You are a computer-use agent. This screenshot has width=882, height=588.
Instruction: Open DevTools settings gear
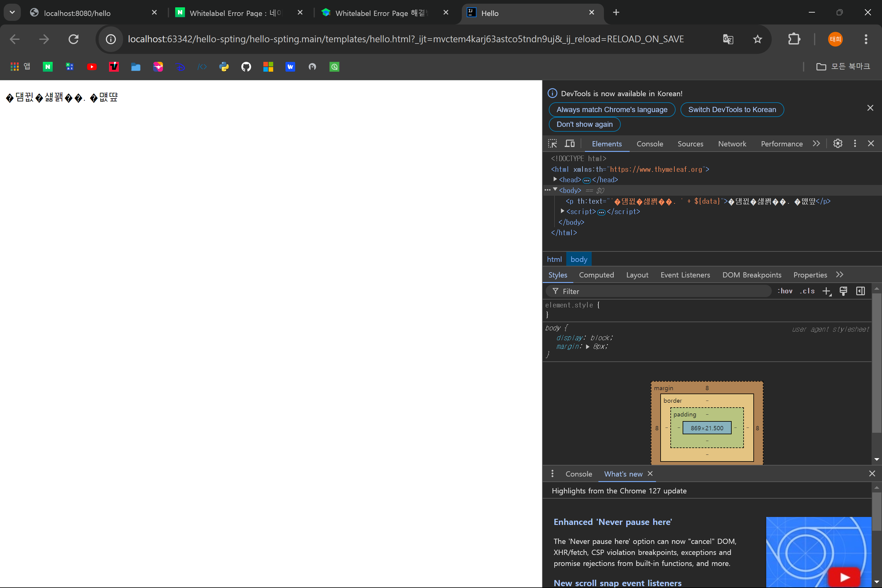point(838,144)
